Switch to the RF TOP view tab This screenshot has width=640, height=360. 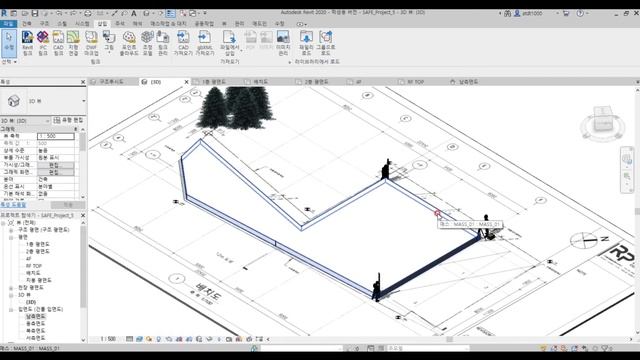point(416,82)
